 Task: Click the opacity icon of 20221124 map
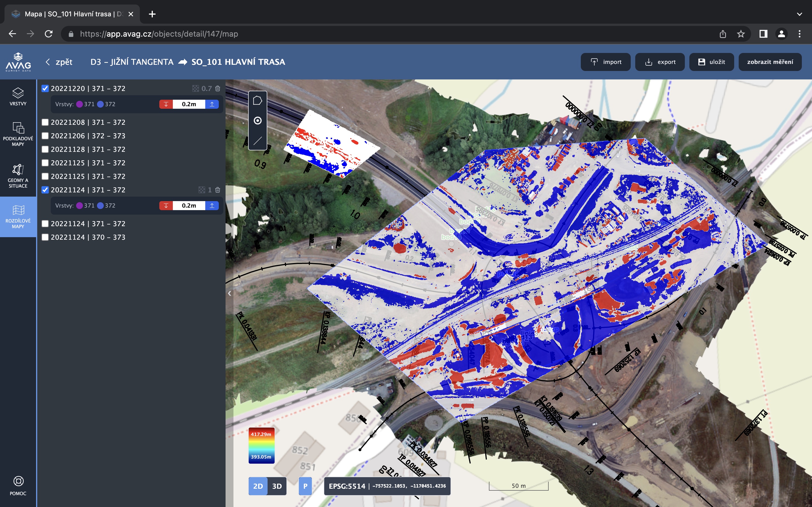tap(202, 190)
